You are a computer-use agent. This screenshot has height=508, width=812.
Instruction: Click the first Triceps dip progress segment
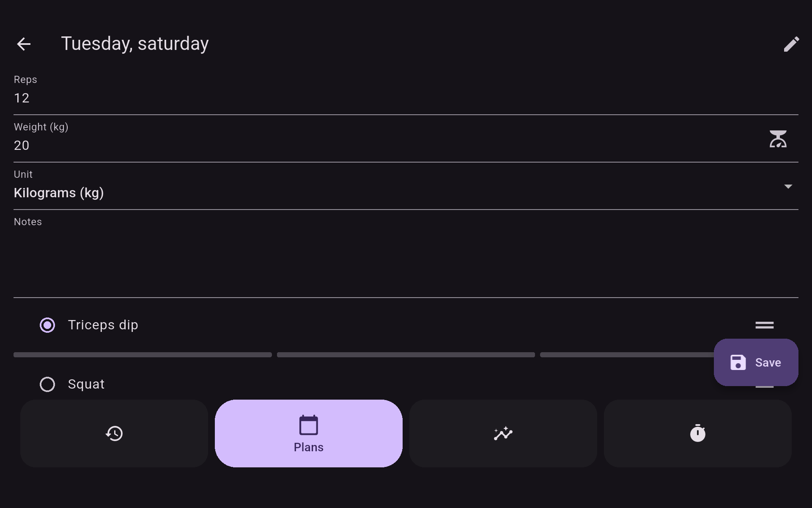tap(143, 355)
